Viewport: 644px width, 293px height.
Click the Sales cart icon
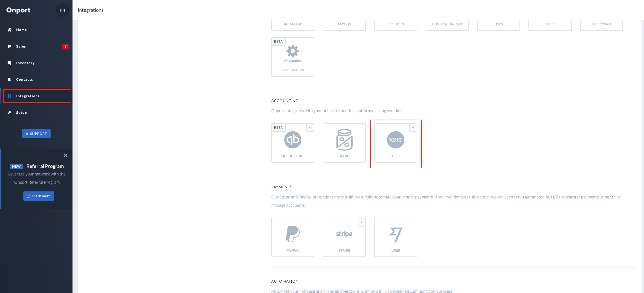(x=9, y=46)
